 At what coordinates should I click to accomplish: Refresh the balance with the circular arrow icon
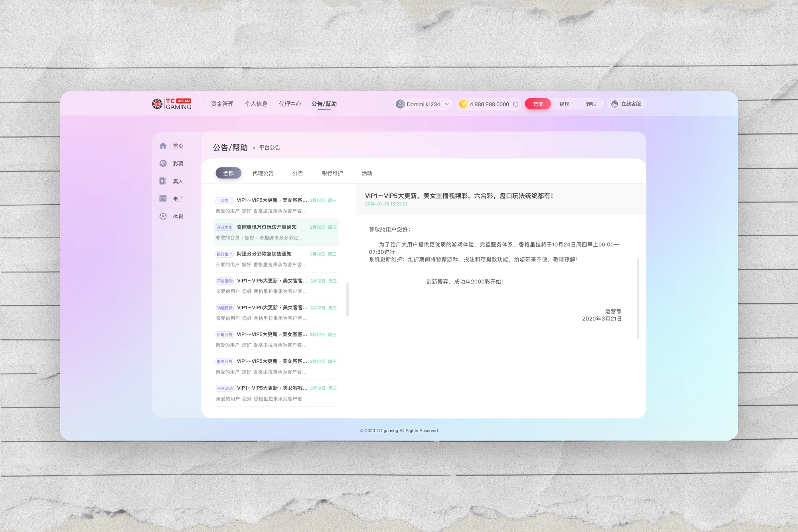pos(516,104)
